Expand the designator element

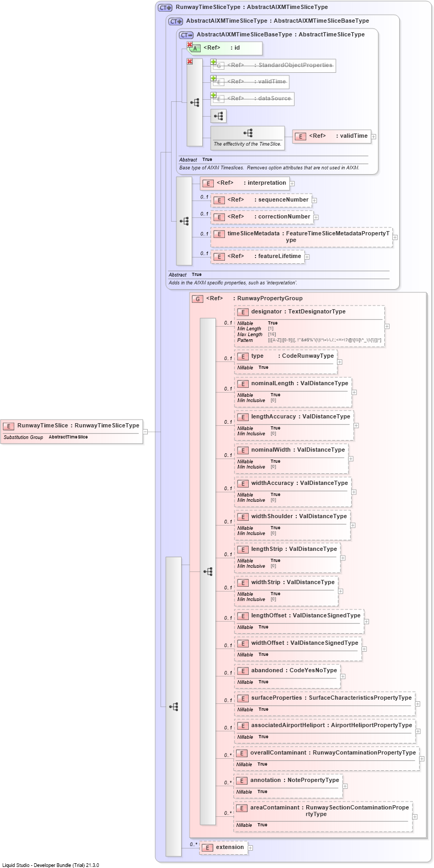coord(387,326)
